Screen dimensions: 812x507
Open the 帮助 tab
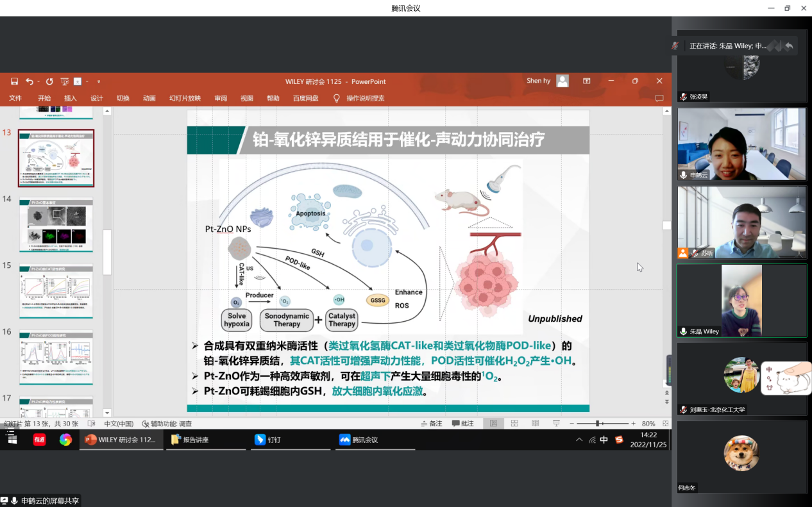(273, 98)
